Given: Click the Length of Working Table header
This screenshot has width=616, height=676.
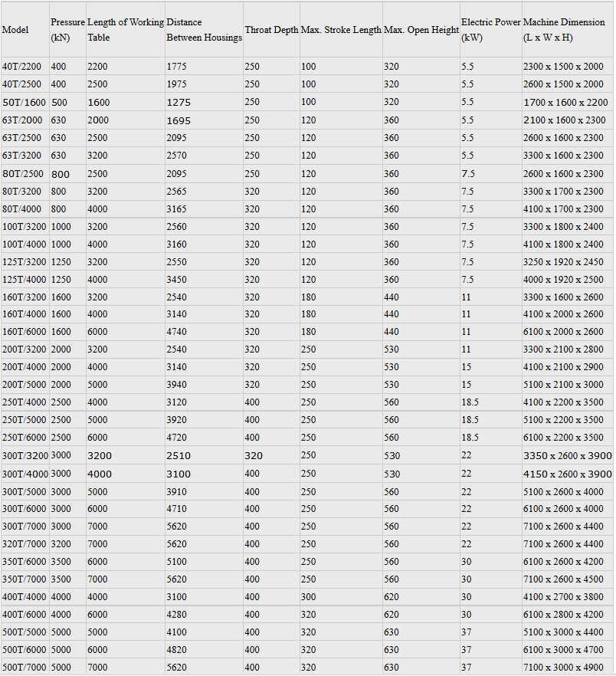Looking at the screenshot, I should coord(126,30).
